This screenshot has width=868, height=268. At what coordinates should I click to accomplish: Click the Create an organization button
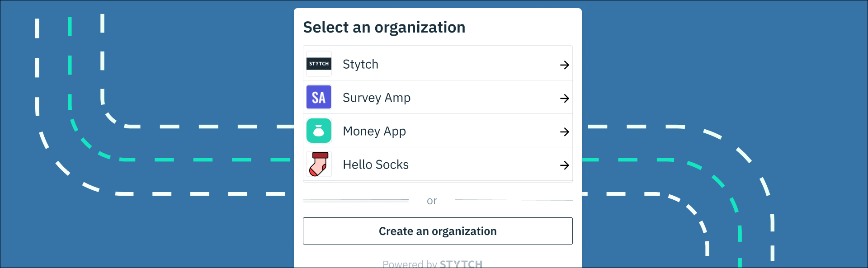coord(438,231)
